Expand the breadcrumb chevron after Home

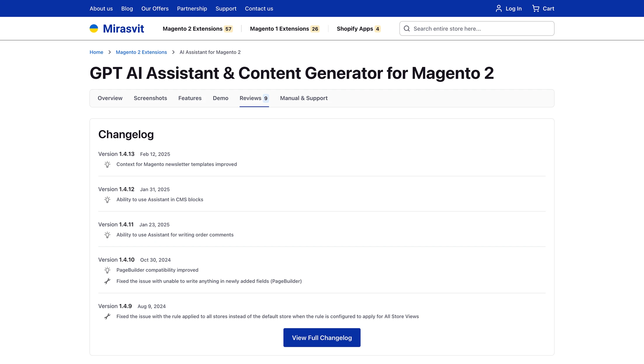110,52
